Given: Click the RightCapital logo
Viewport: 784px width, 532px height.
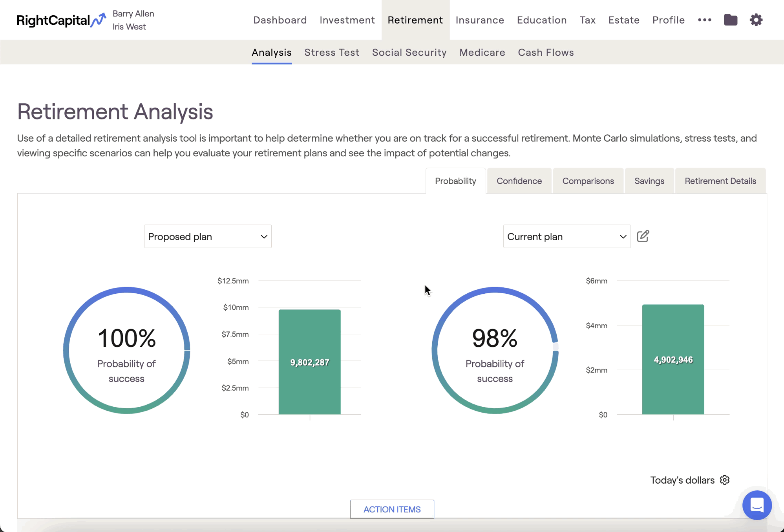Looking at the screenshot, I should pos(61,20).
